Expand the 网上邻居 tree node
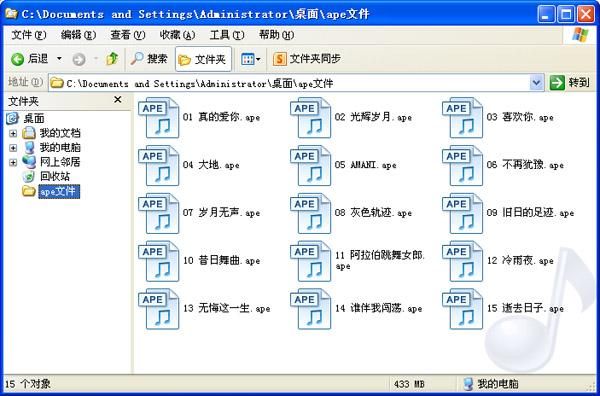 point(13,162)
